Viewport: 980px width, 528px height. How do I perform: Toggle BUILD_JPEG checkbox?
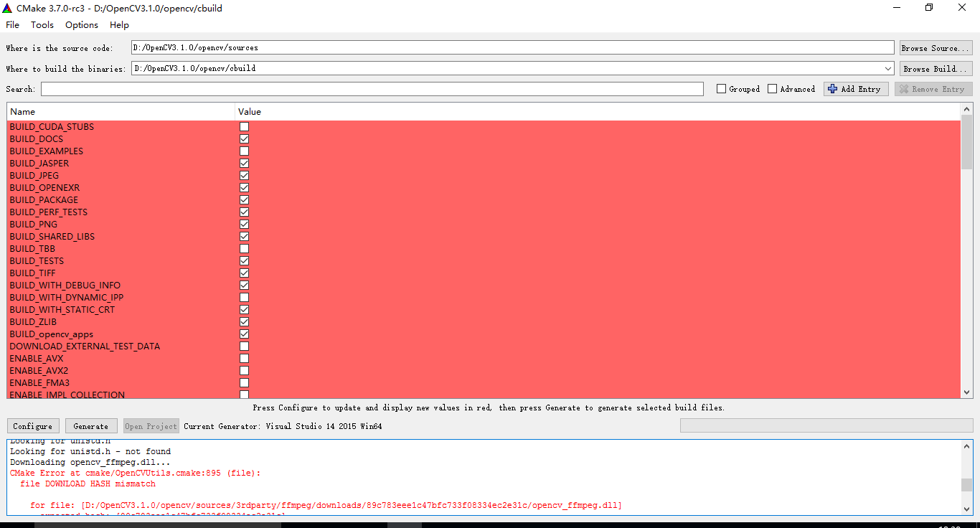point(244,176)
